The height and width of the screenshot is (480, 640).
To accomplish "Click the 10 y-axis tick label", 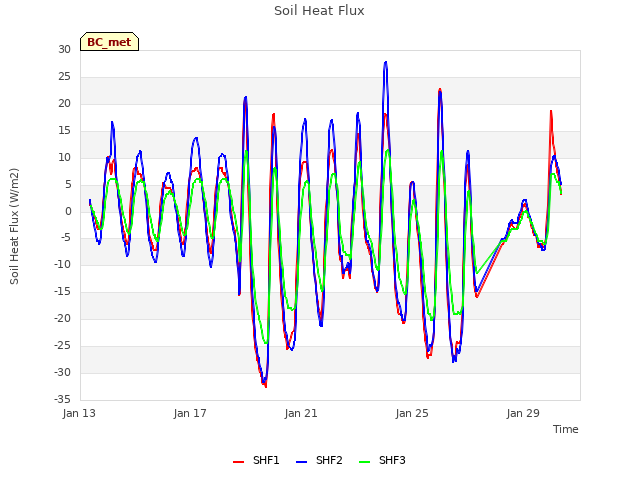I will coord(64,157).
